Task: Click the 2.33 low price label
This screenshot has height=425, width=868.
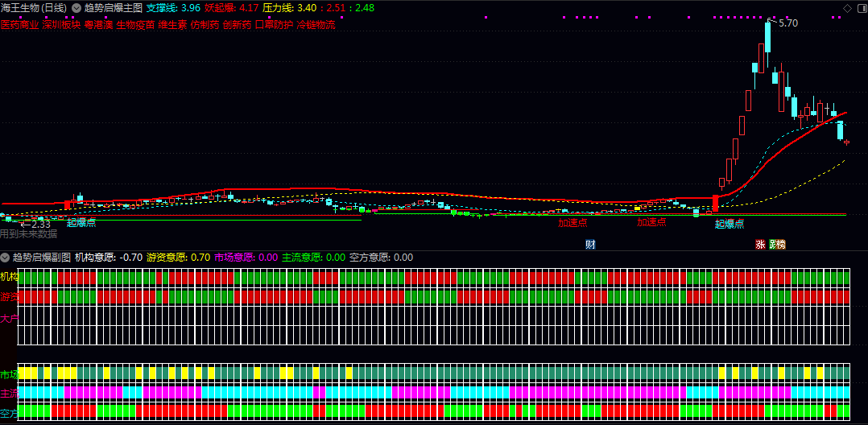Action: pos(40,225)
